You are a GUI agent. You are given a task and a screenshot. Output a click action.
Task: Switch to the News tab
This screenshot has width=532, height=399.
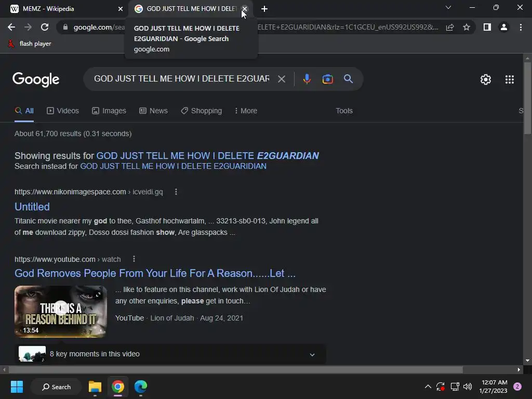pyautogui.click(x=153, y=111)
